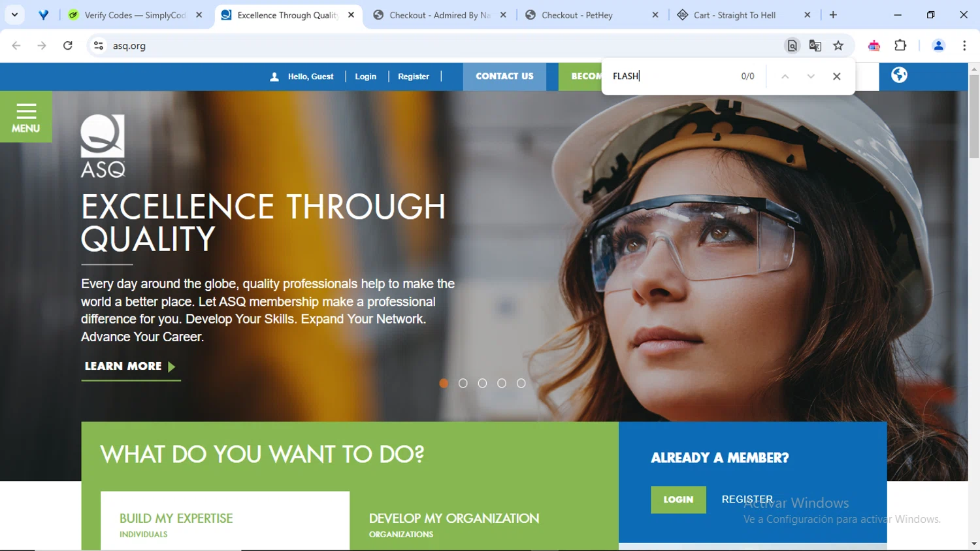Click the guest user silhouette icon
Screen dimensions: 980x551
point(274,76)
